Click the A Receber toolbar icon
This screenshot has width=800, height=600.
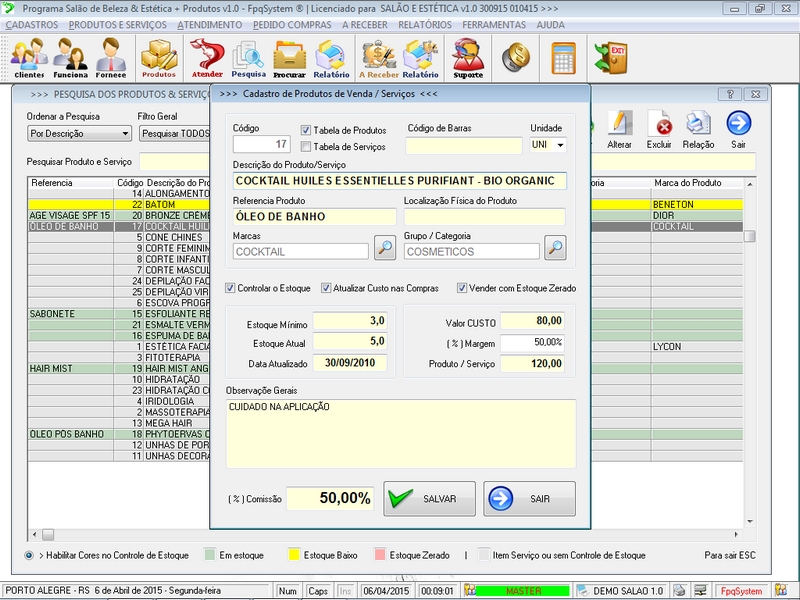pos(378,58)
